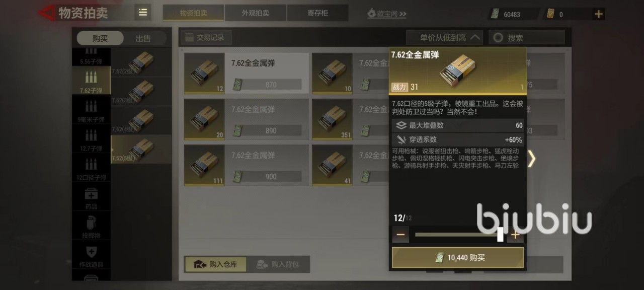Image resolution: width=644 pixels, height=290 pixels.
Task: Choose the 购入背包 purchase destination
Action: [278, 264]
